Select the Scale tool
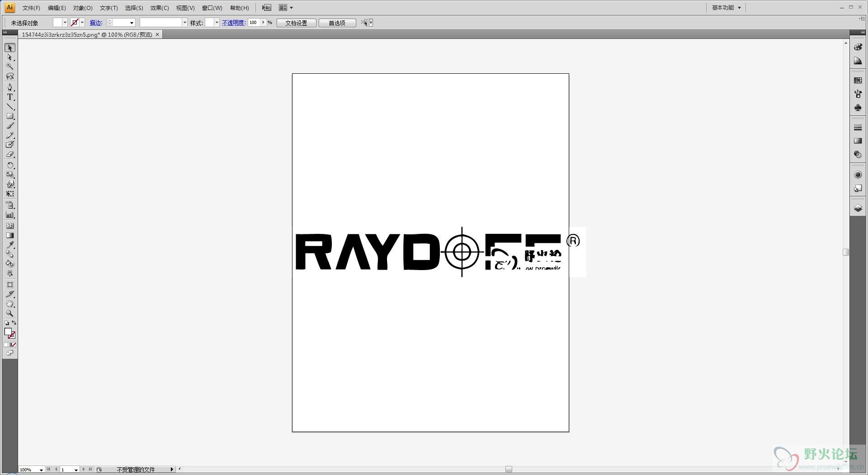 point(10,175)
